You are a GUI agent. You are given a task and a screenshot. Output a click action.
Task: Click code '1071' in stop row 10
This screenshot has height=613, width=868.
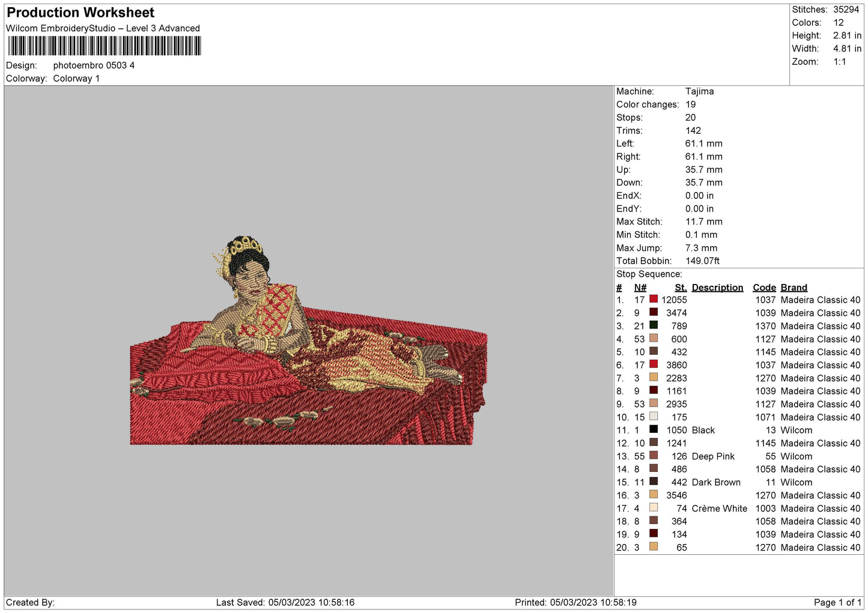coord(766,417)
